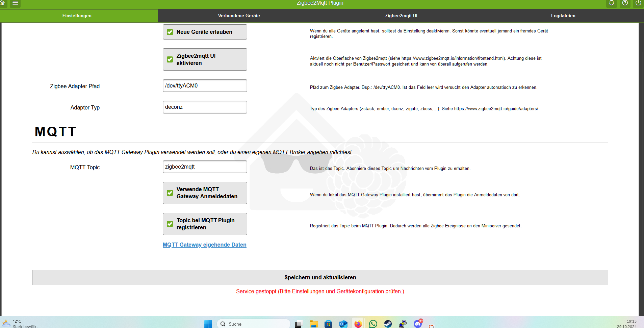
Task: Open Outlook from the taskbar
Action: tap(343, 324)
